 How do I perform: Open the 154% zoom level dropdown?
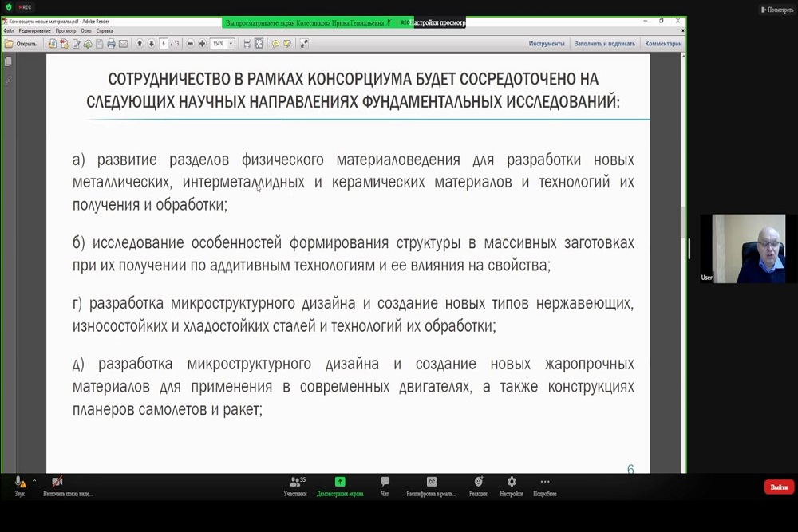(231, 44)
